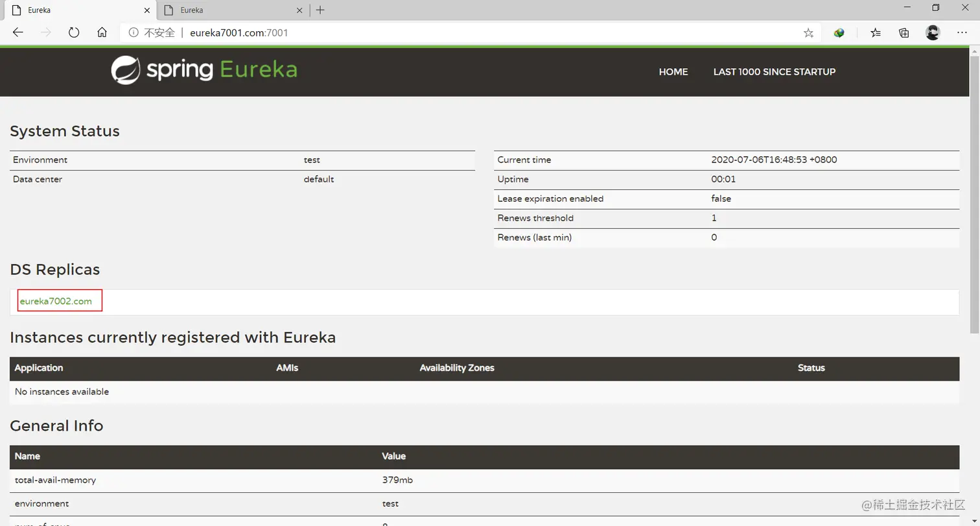Click the total-avail-memory row name

coord(55,480)
